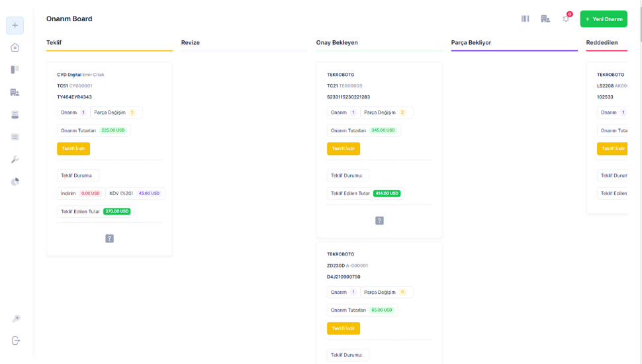Click the question mark icon on the TC21 card

(x=379, y=220)
